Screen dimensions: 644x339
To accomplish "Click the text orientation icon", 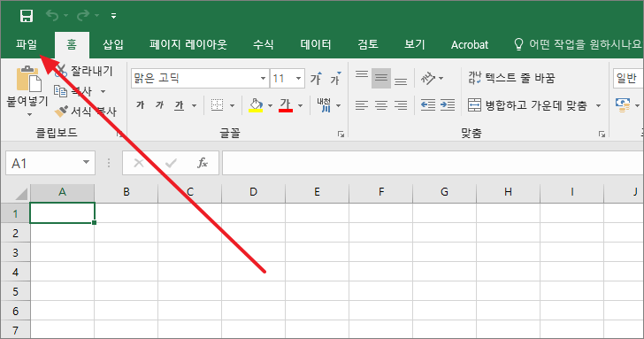I will (x=428, y=78).
